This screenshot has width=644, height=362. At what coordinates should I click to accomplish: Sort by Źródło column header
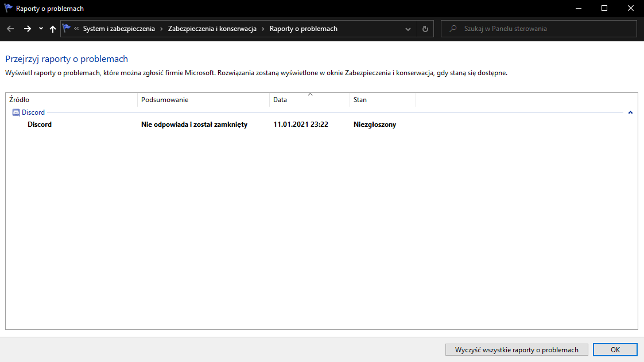[72, 100]
